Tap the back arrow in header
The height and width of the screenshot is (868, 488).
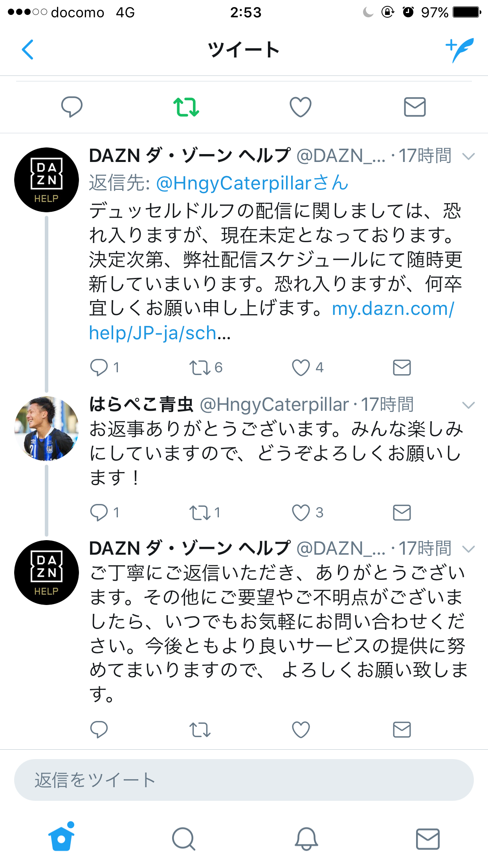[28, 50]
